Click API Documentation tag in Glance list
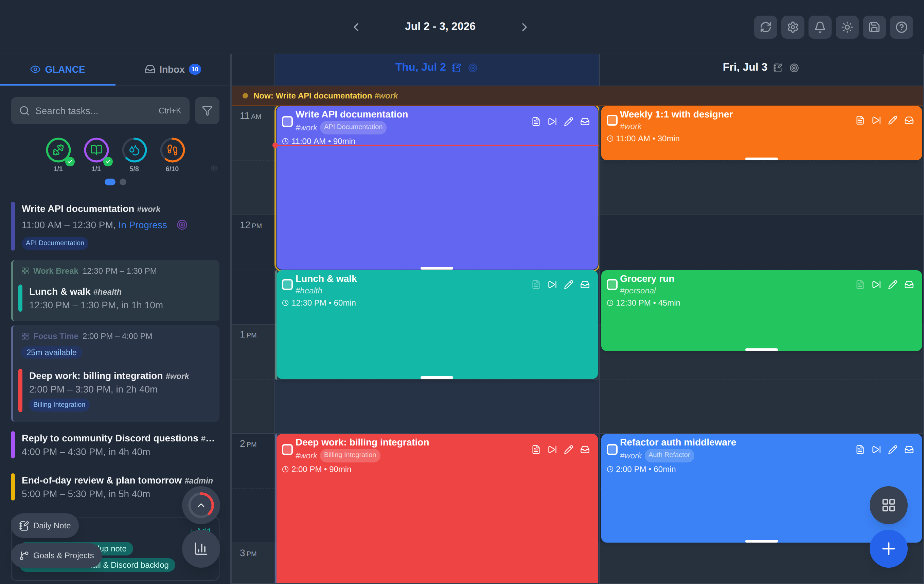The image size is (924, 584). tap(55, 243)
